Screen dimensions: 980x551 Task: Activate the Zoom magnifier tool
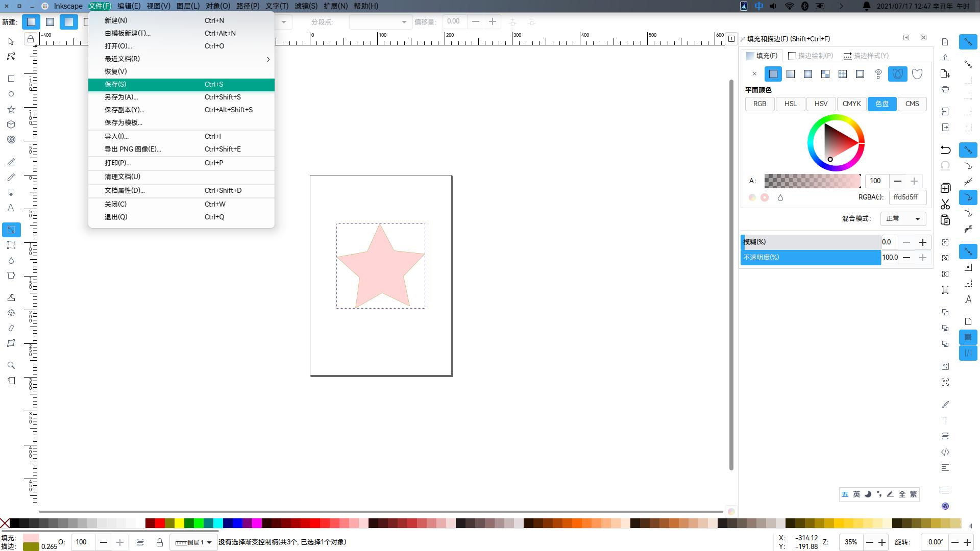[11, 365]
